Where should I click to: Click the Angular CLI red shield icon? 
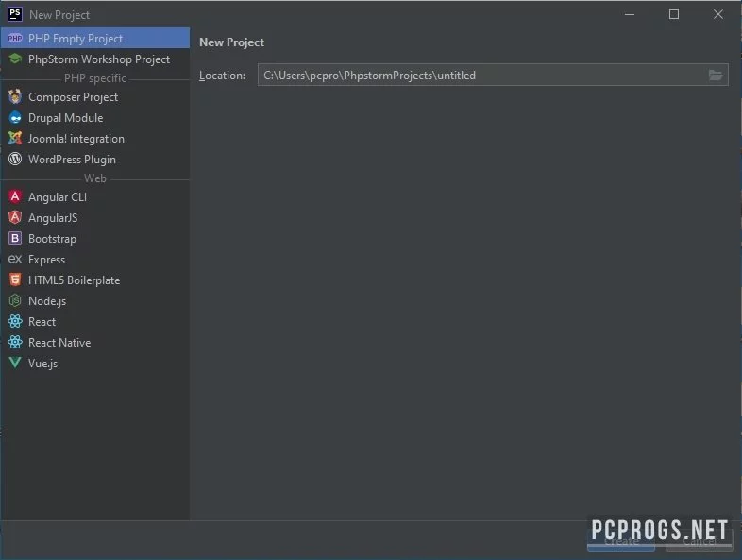tap(15, 196)
